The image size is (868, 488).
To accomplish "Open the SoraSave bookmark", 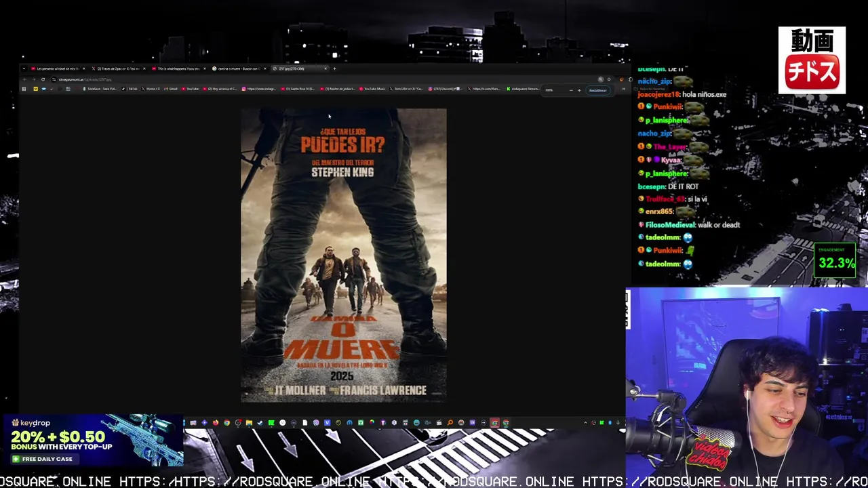I will [x=100, y=89].
